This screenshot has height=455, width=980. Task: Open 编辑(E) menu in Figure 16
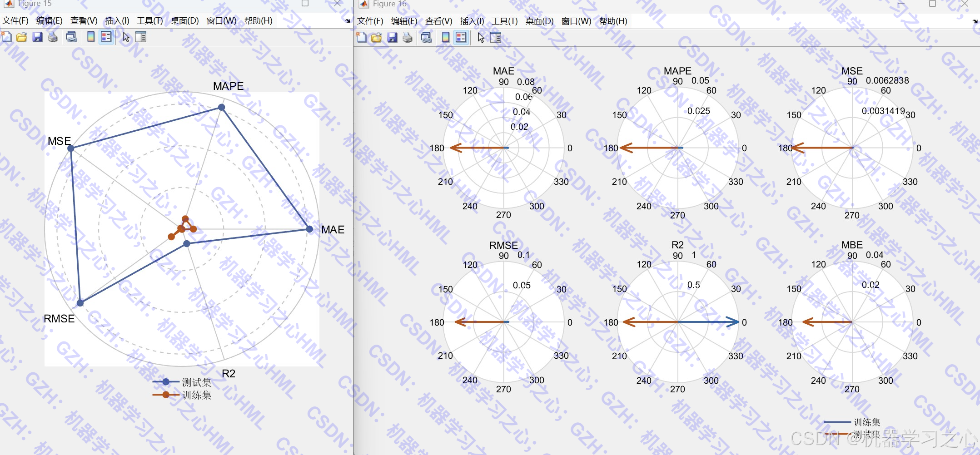coord(404,21)
